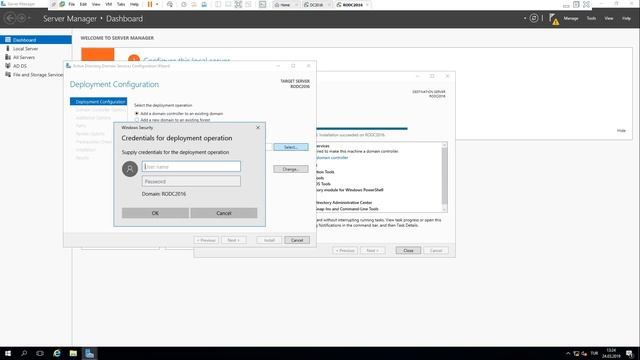This screenshot has height=360, width=640.
Task: Open VMware Edit menu
Action: [x=83, y=4]
